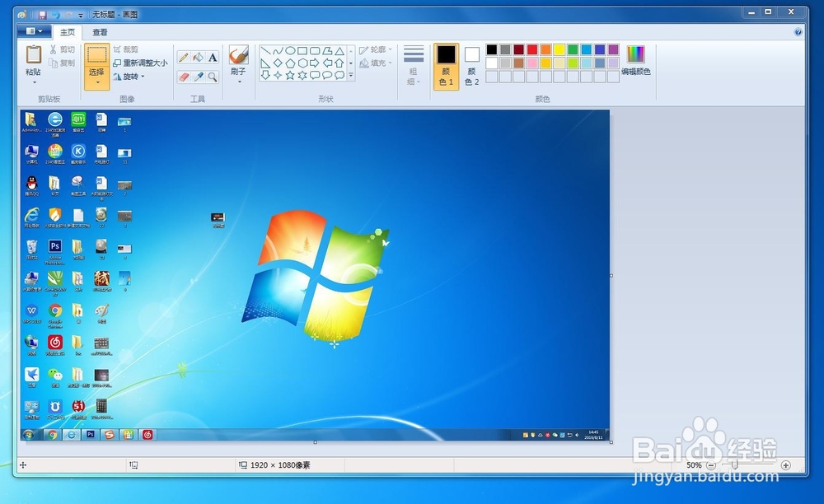824x504 pixels.
Task: Pick the red color swatch
Action: tap(532, 49)
